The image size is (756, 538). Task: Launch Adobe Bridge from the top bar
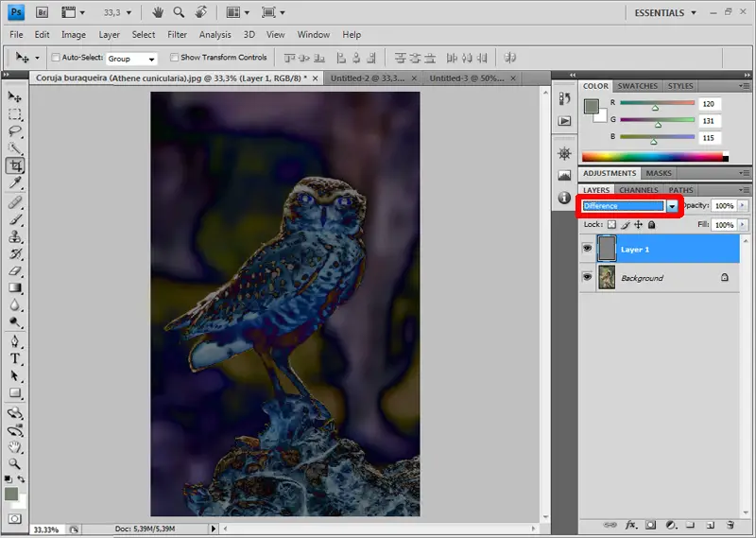43,12
